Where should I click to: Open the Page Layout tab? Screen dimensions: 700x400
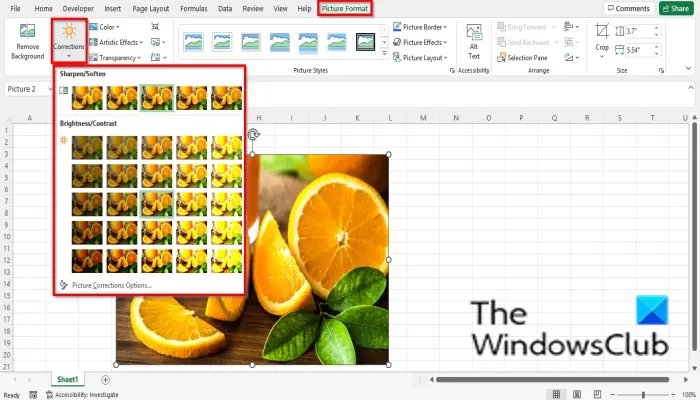click(x=150, y=8)
